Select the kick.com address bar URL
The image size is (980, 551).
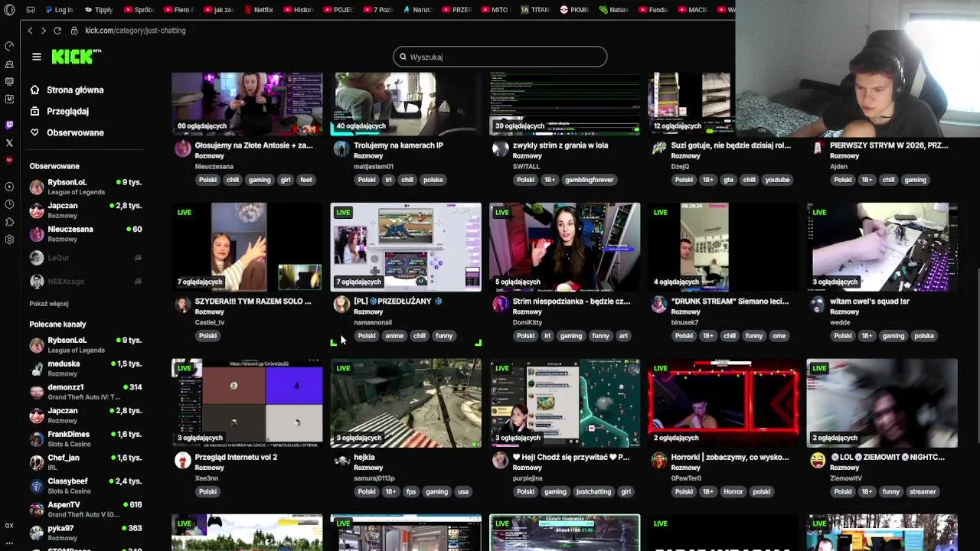[136, 31]
